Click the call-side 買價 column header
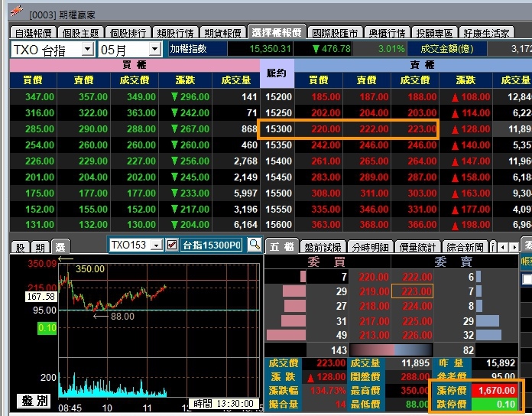Image resolution: width=532 pixels, height=416 pixels. point(33,80)
